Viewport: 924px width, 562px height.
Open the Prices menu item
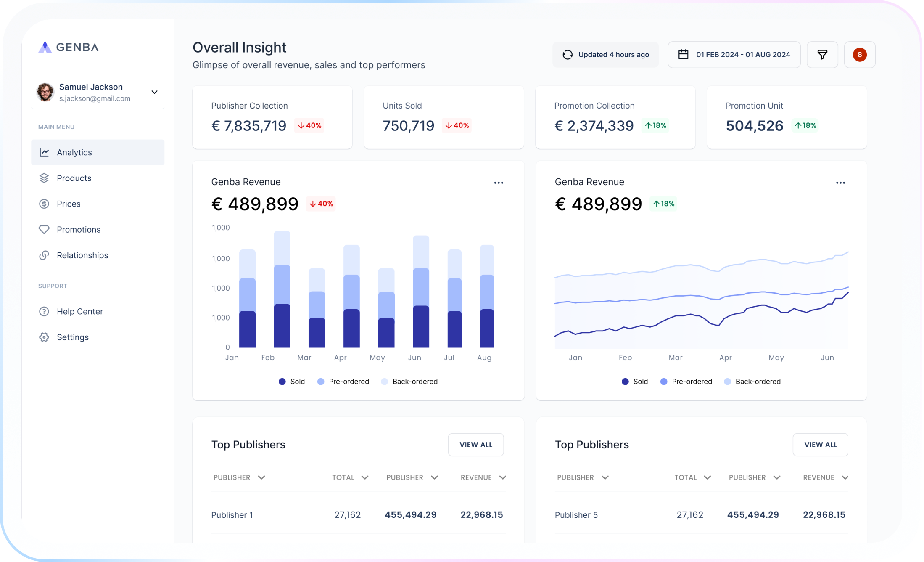(98, 204)
